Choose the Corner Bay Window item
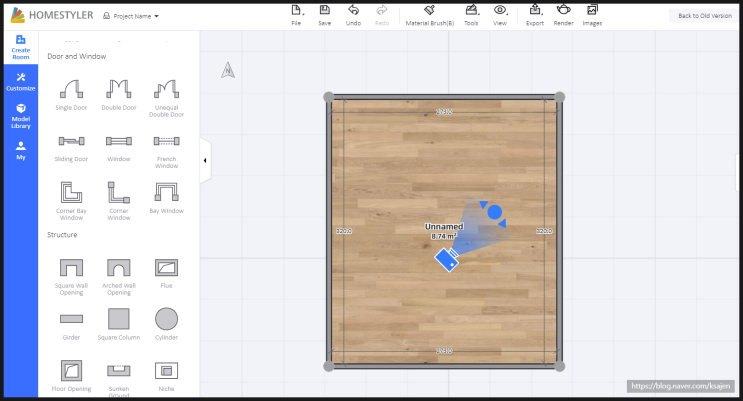This screenshot has width=743, height=401. click(71, 201)
